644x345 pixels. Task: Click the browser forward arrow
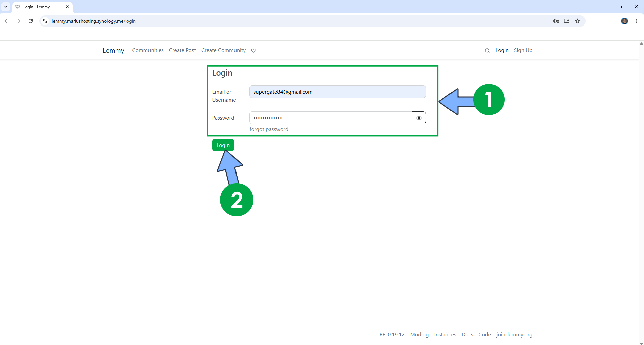tap(18, 21)
